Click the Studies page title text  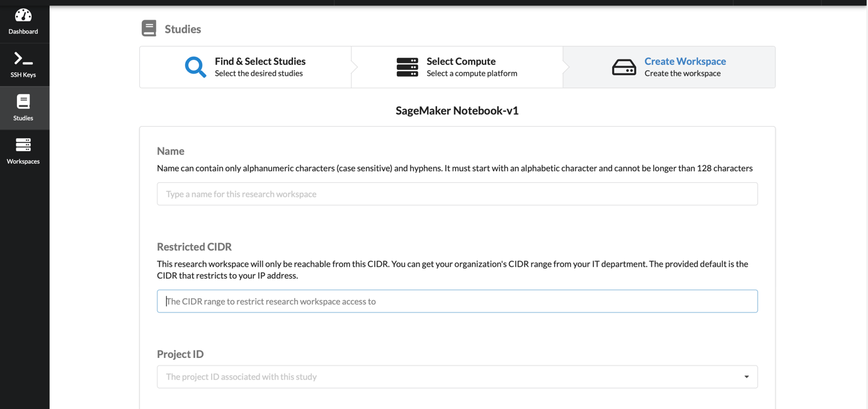[x=183, y=29]
